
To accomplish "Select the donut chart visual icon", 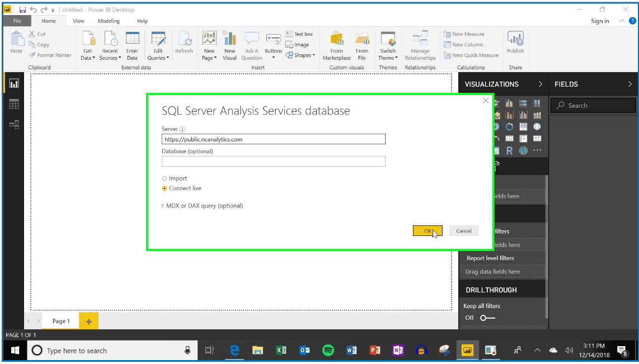I will point(509,126).
